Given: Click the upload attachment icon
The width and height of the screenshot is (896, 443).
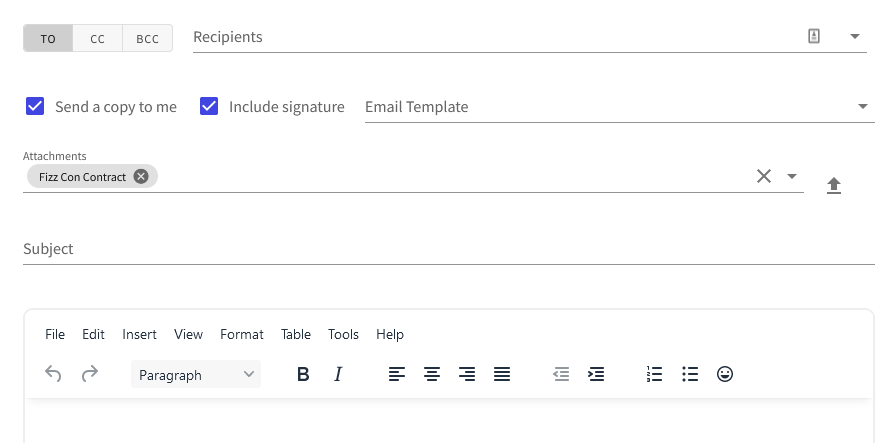Looking at the screenshot, I should [834, 185].
